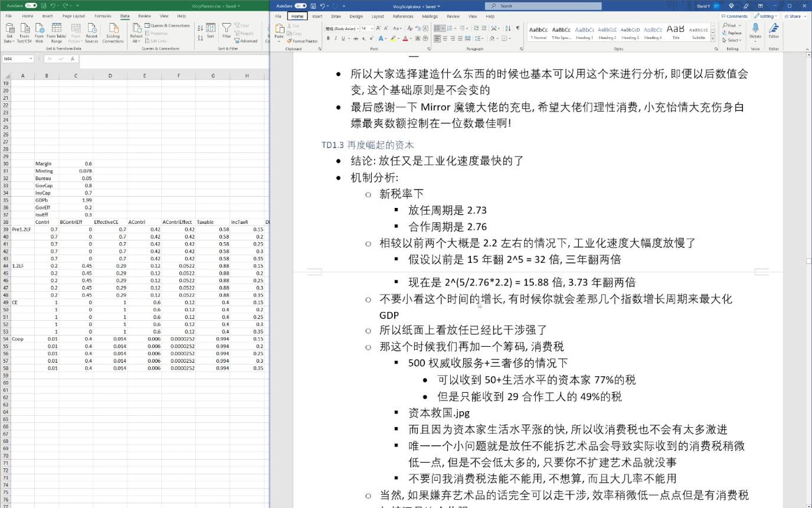
Task: Open Comments pane in Word
Action: pyautogui.click(x=735, y=16)
